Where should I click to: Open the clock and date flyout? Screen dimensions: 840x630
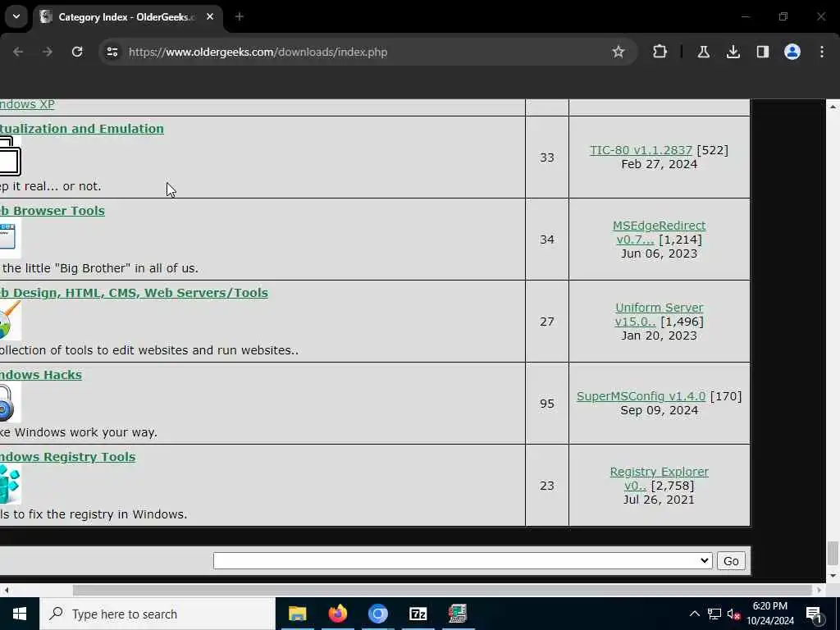(769, 614)
